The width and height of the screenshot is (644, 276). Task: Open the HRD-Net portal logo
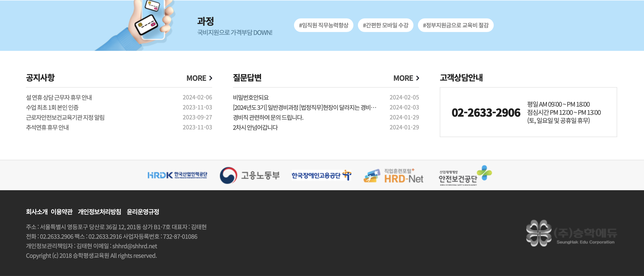pos(393,176)
